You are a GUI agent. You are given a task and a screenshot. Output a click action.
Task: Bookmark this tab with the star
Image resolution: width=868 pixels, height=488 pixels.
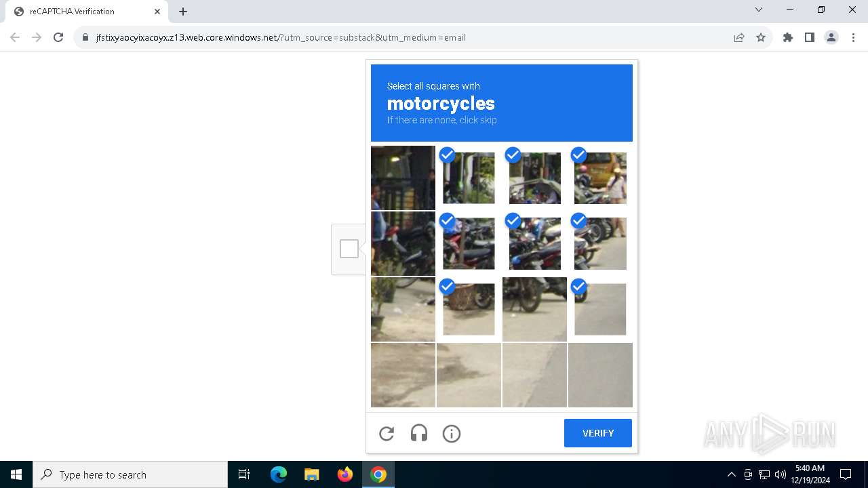pyautogui.click(x=761, y=37)
